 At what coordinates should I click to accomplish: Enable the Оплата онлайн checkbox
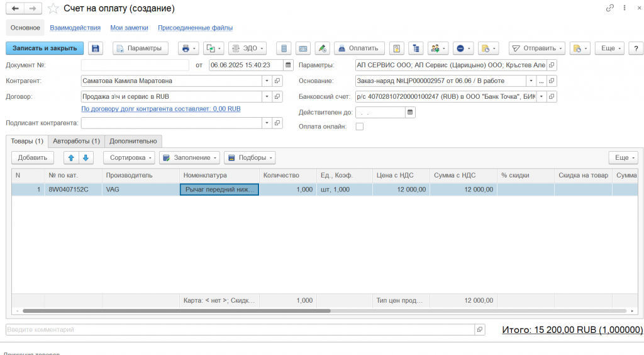[360, 127]
